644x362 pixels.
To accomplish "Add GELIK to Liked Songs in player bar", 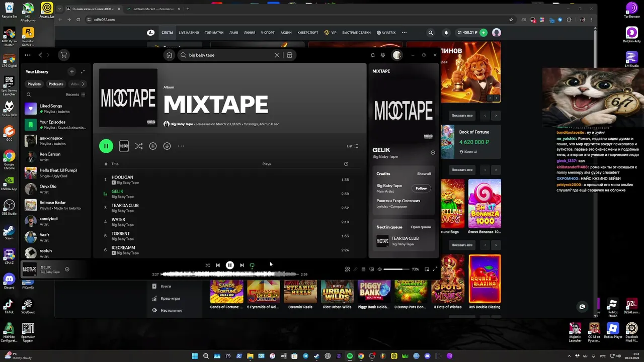I will (x=67, y=269).
